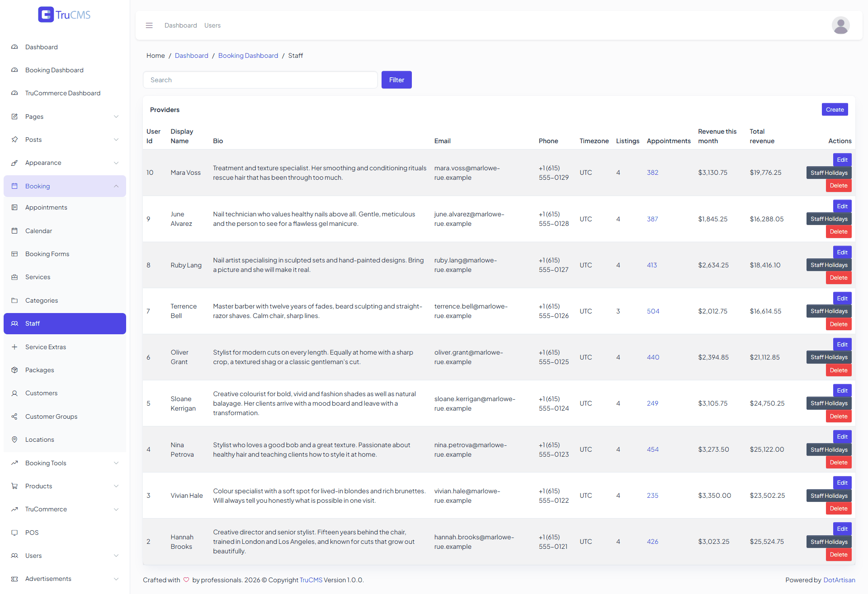The height and width of the screenshot is (594, 868).
Task: Expand the TruCommerce menu chevron
Action: click(116, 509)
